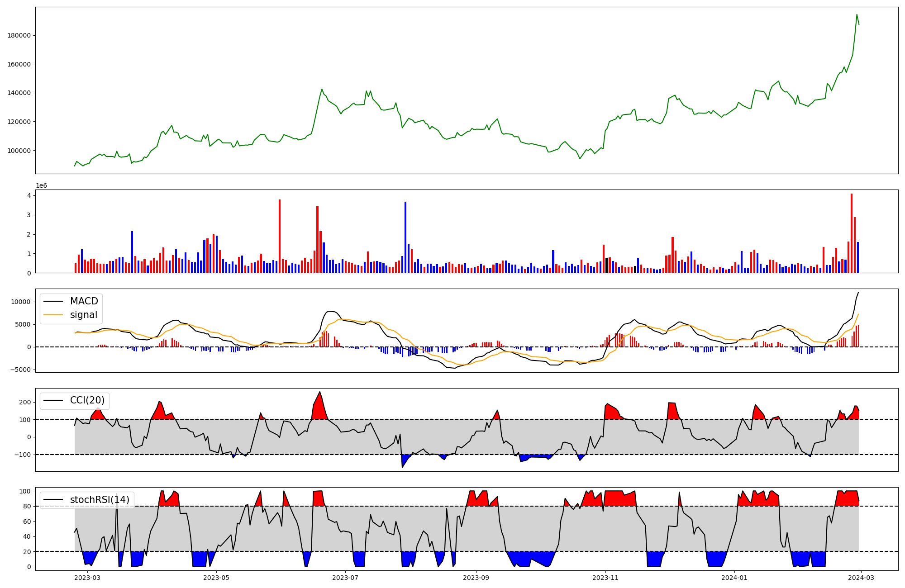
Task: Click the 4 tick on the volume axis
Action: point(29,195)
